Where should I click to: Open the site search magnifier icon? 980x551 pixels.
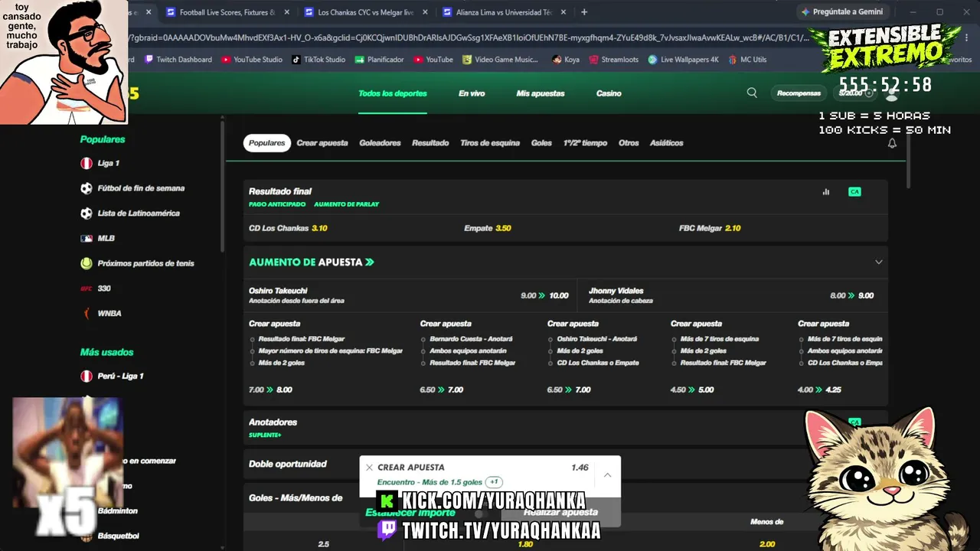click(x=752, y=93)
